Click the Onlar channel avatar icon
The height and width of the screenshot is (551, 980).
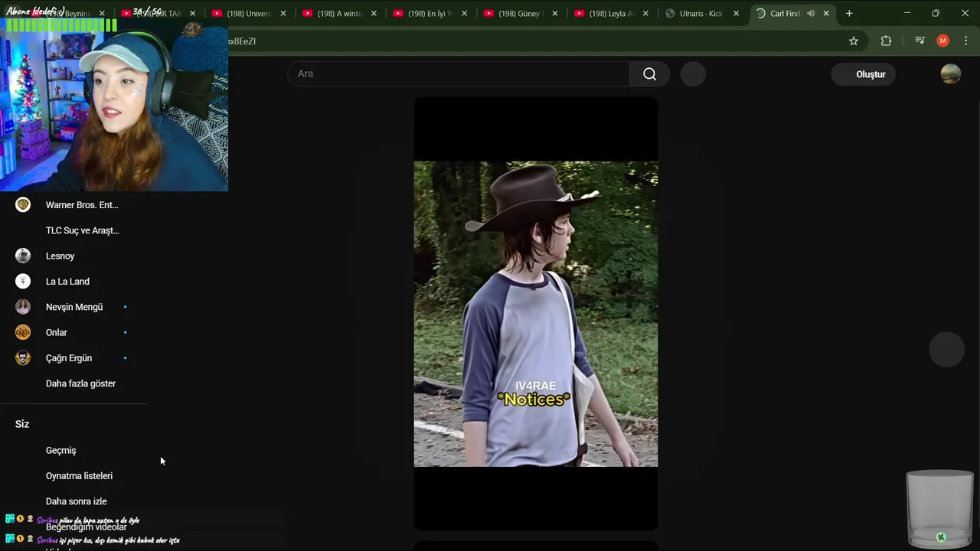click(23, 333)
